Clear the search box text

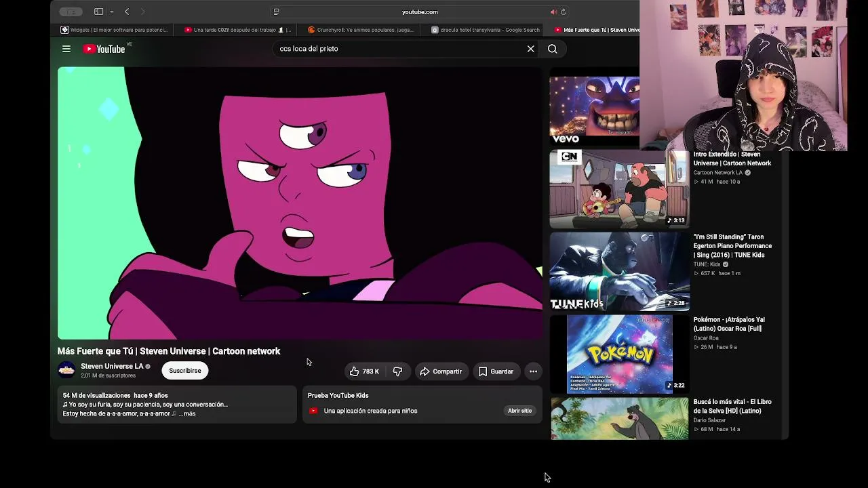530,49
